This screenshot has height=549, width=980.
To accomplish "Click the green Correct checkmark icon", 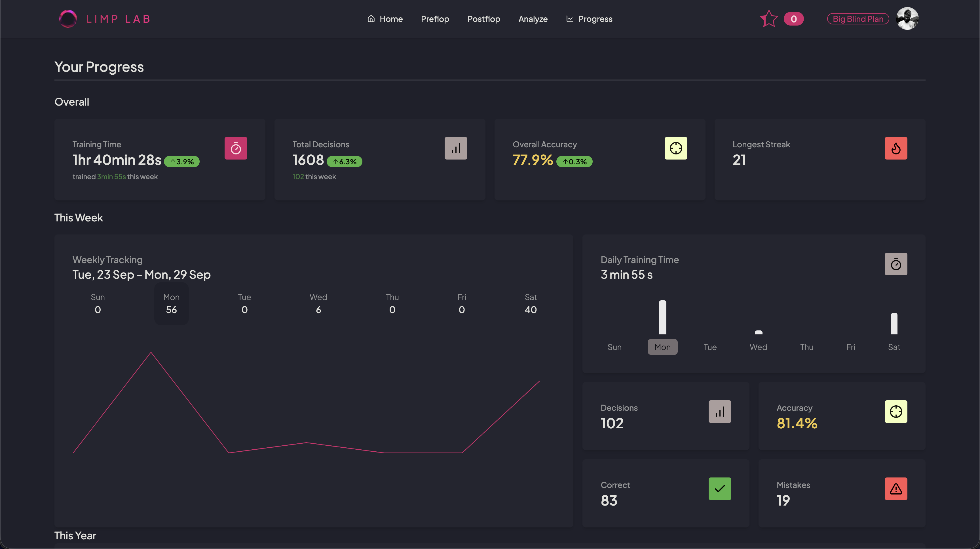I will click(719, 489).
